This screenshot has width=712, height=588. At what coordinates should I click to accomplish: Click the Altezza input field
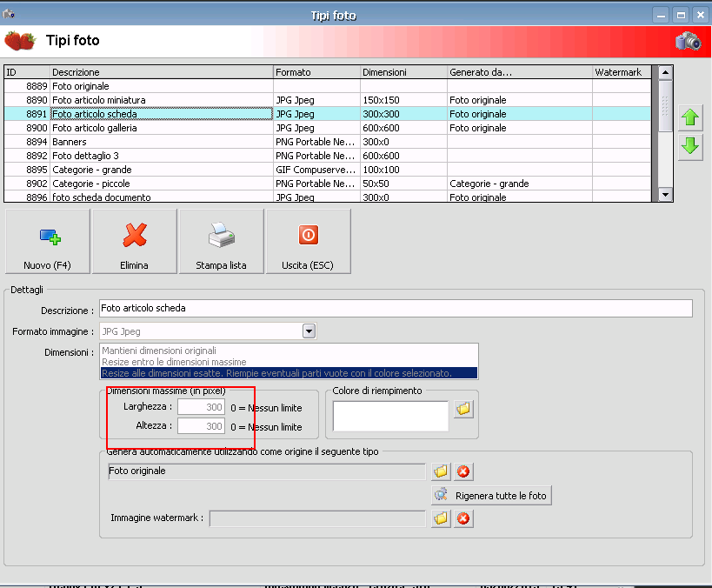click(x=201, y=426)
